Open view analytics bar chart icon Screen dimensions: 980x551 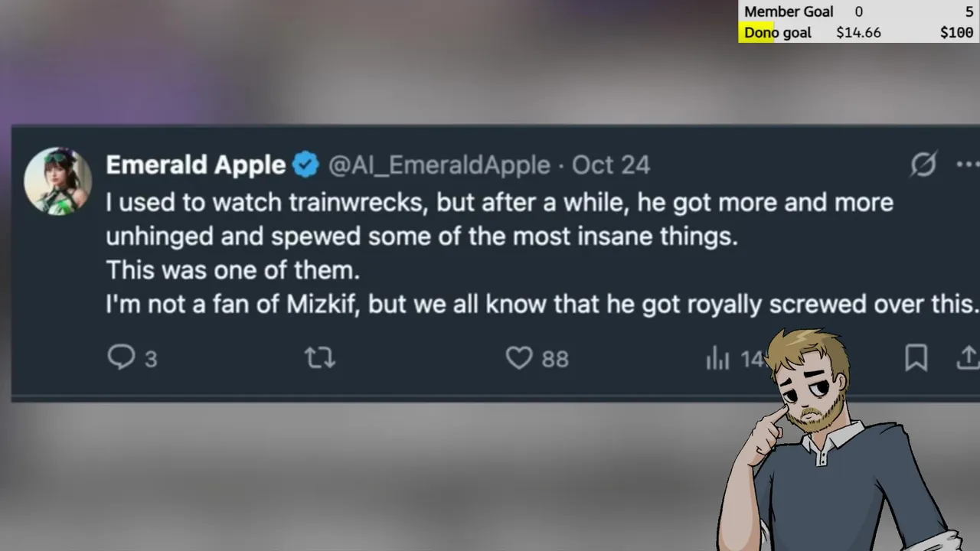(717, 357)
